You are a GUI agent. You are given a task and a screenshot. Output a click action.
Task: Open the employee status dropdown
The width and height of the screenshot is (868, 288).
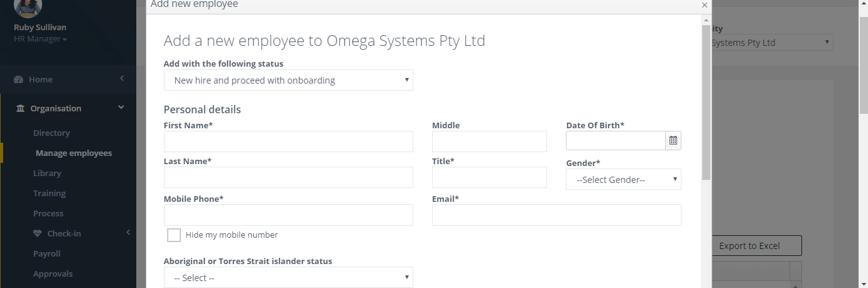288,80
